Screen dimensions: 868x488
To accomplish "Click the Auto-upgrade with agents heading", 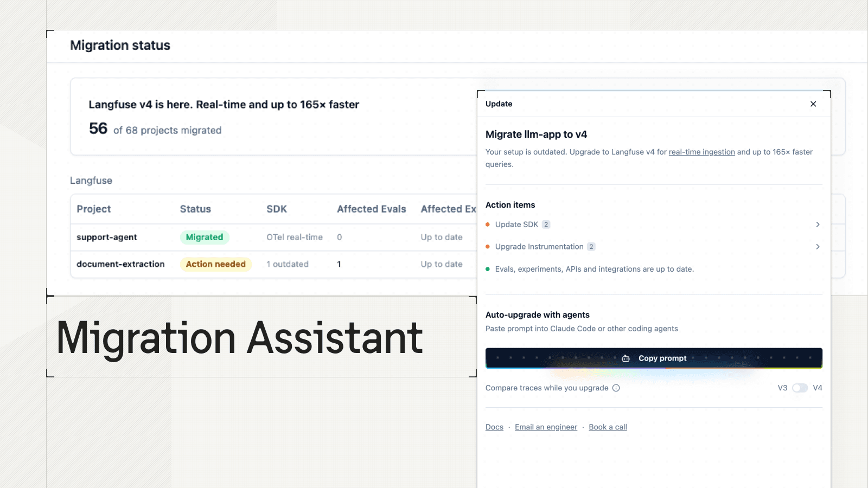I will [538, 315].
